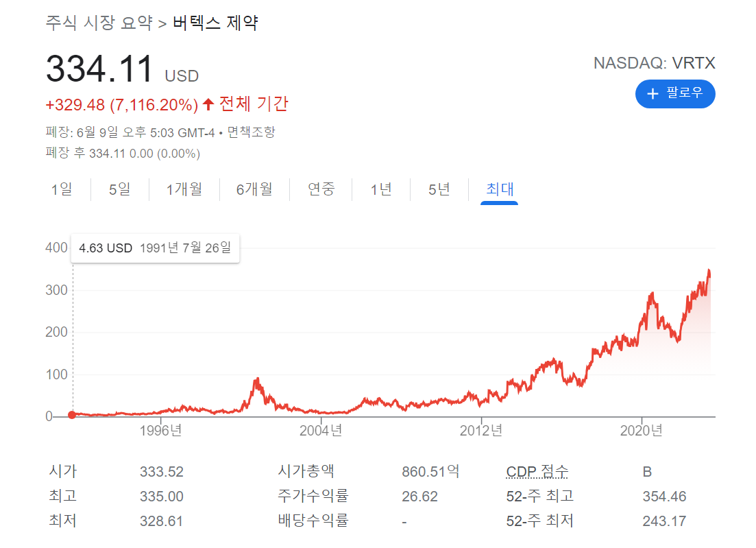Click the 팔로우 follow button
This screenshot has width=756, height=548.
(675, 93)
